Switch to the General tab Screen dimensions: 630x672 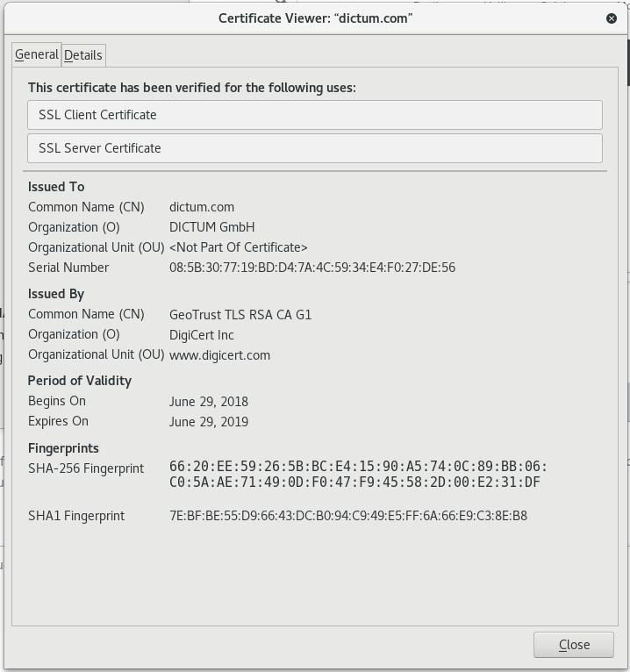point(37,54)
